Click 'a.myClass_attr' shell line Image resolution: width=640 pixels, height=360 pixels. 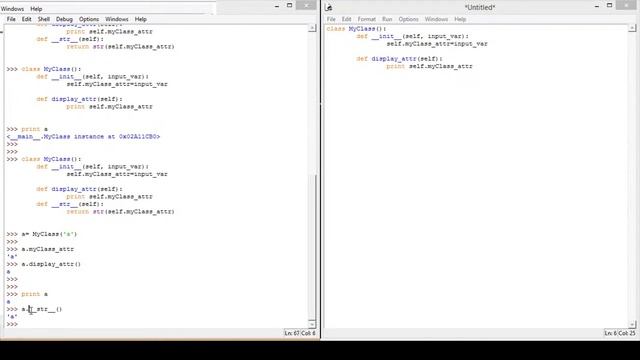coord(47,249)
